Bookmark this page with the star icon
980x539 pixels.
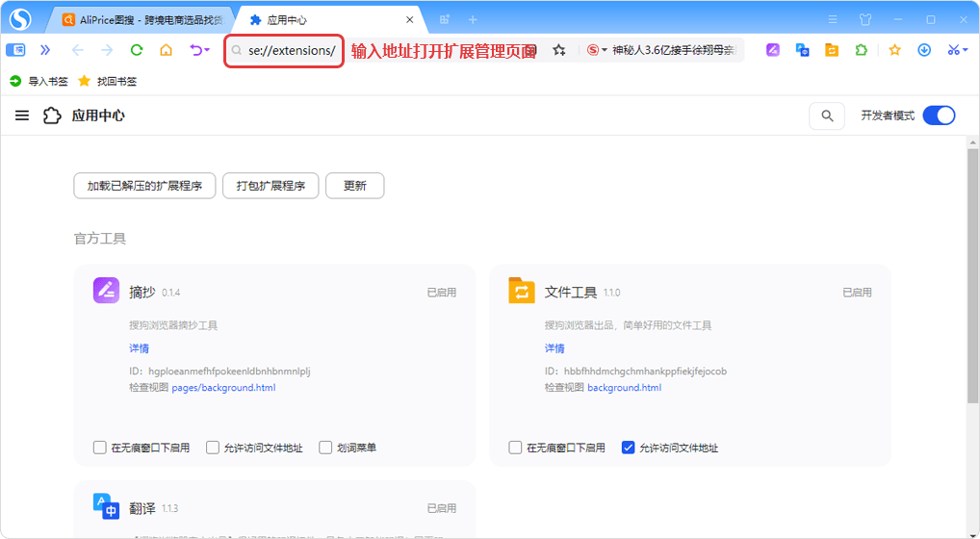click(558, 50)
